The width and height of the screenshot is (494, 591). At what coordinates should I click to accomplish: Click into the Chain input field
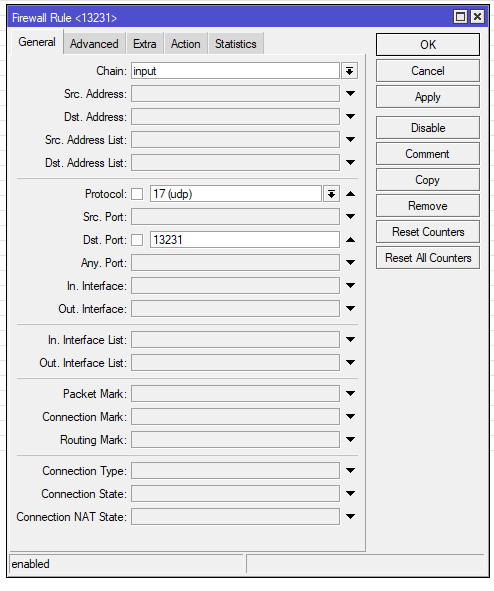click(x=235, y=71)
